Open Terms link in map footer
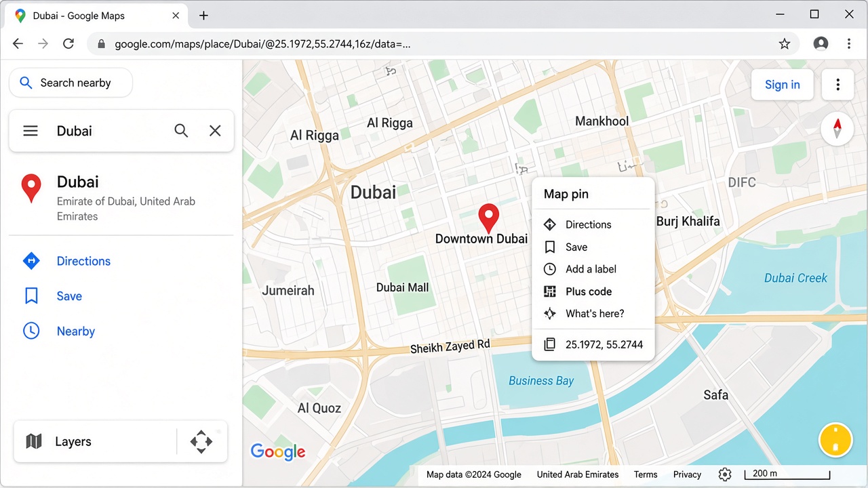The image size is (868, 488). pos(646,474)
